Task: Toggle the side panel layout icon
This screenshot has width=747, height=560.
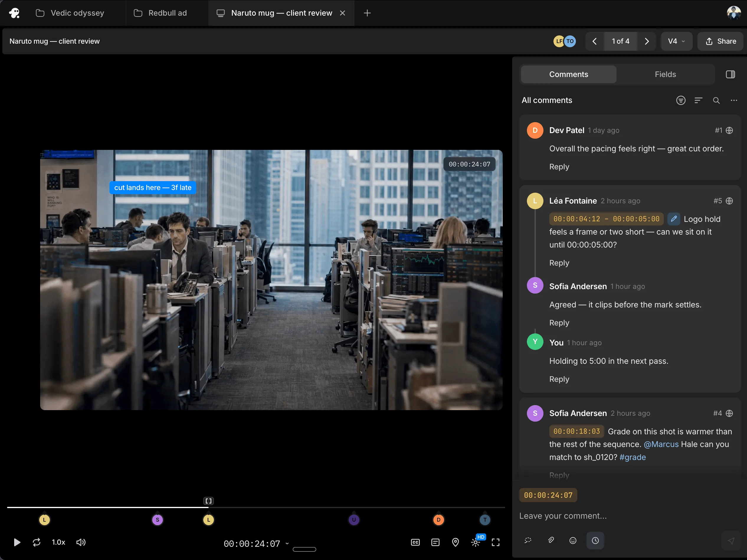Action: coord(730,74)
